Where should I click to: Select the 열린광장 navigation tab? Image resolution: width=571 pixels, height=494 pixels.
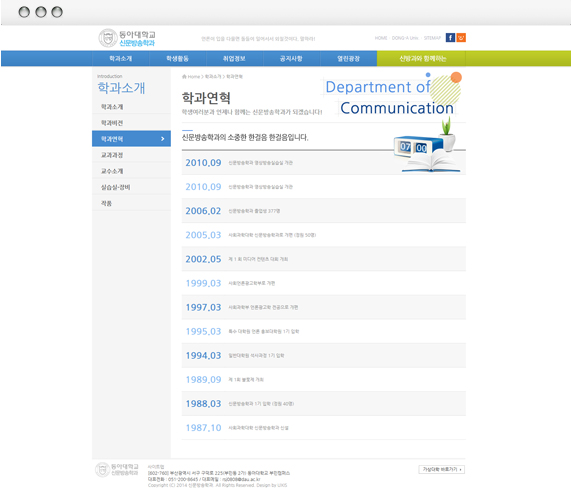(x=348, y=59)
